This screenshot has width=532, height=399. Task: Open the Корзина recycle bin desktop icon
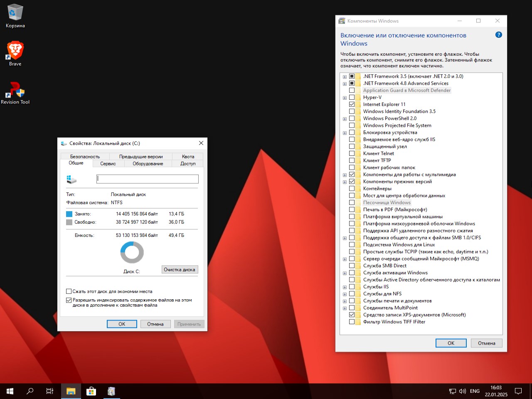coord(15,16)
